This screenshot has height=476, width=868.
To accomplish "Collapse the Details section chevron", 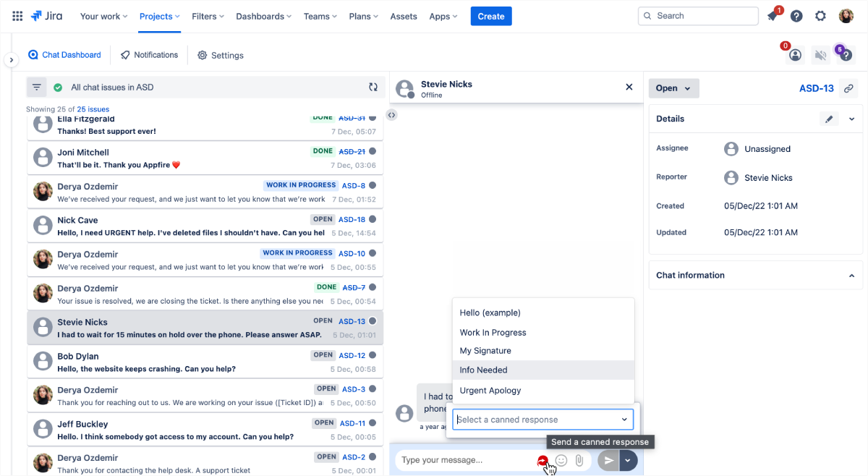I will point(851,119).
